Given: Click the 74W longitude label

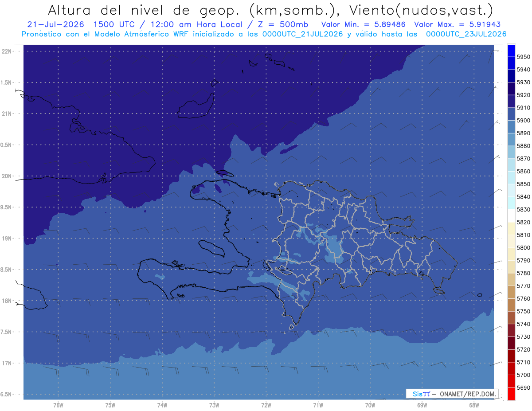Looking at the screenshot, I should point(162,405).
